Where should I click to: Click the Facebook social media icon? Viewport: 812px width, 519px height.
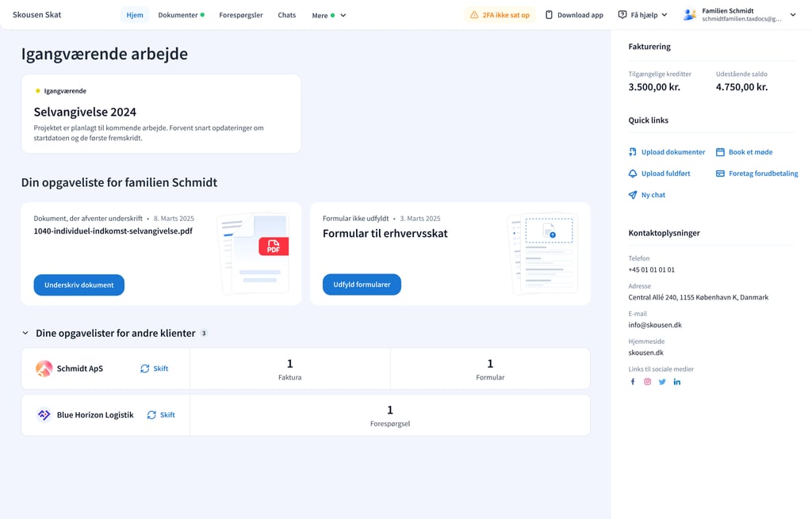[x=633, y=382]
